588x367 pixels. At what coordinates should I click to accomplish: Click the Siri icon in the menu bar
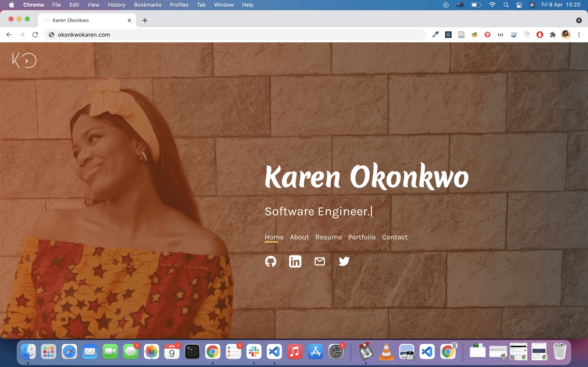pyautogui.click(x=532, y=5)
